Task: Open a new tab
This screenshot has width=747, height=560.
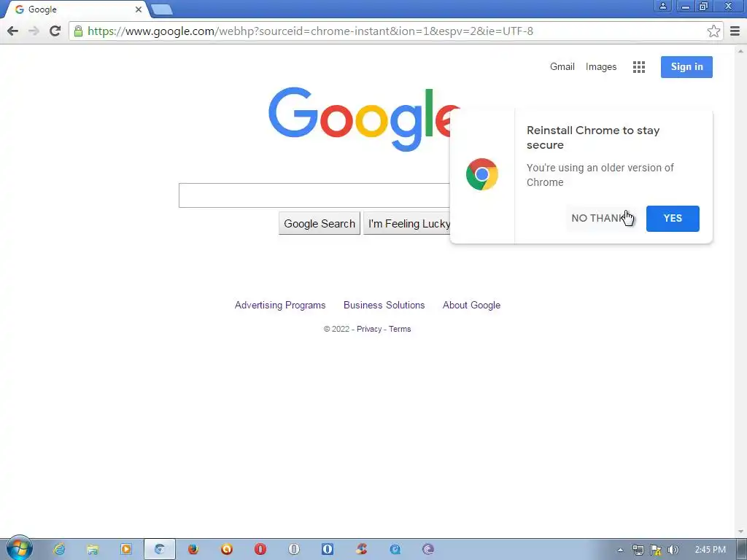Action: [x=162, y=9]
